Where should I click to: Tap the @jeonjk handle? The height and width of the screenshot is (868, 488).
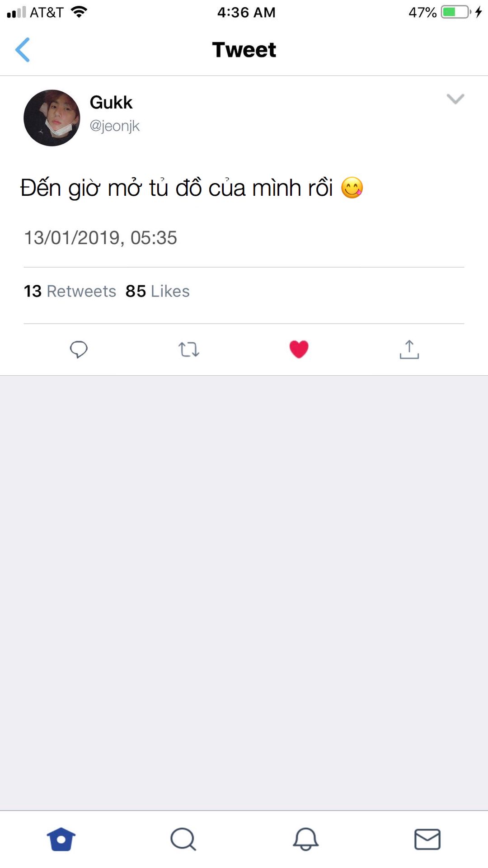[115, 126]
